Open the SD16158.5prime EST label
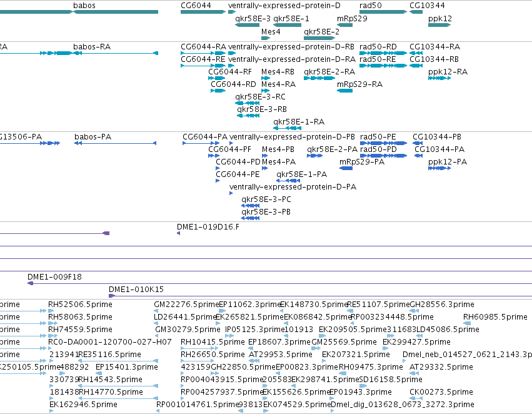This screenshot has height=414, width=532. (x=391, y=380)
